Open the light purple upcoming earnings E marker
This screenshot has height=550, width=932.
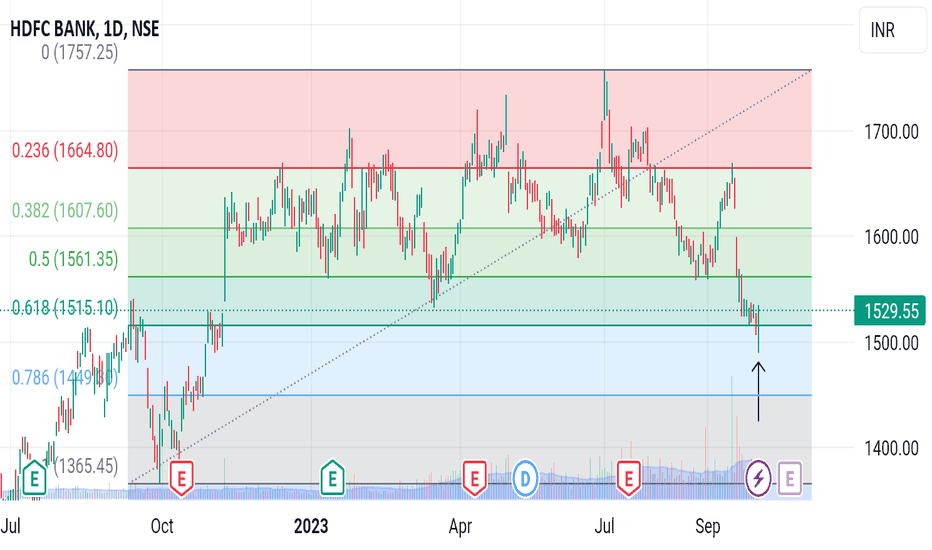[789, 478]
